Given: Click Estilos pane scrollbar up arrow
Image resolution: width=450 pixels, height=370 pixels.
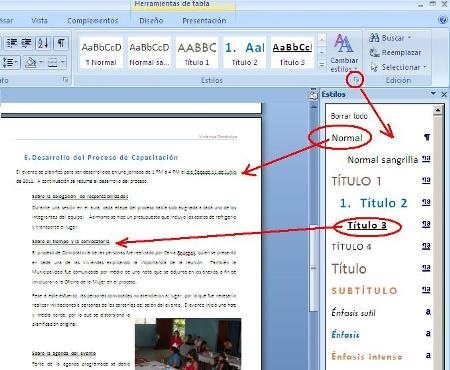Looking at the screenshot, I should pos(438,110).
